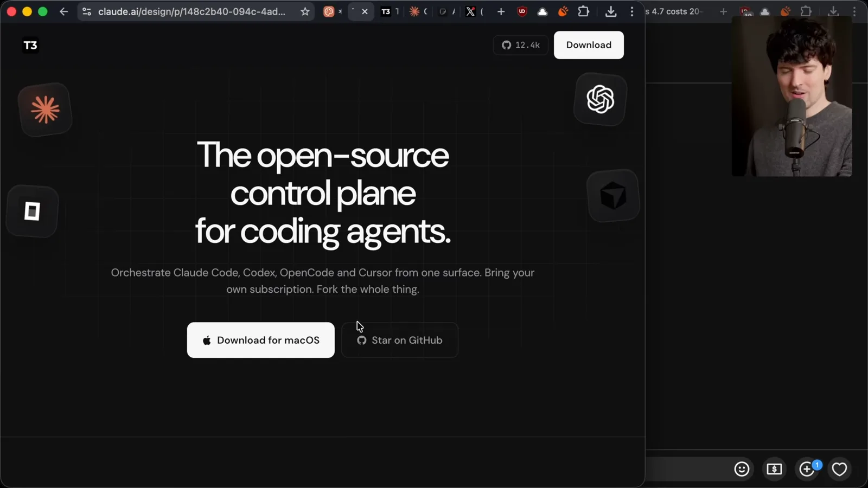This screenshot has height=488, width=868.
Task: Open the uBlock Origin shield extension
Action: pyautogui.click(x=522, y=11)
